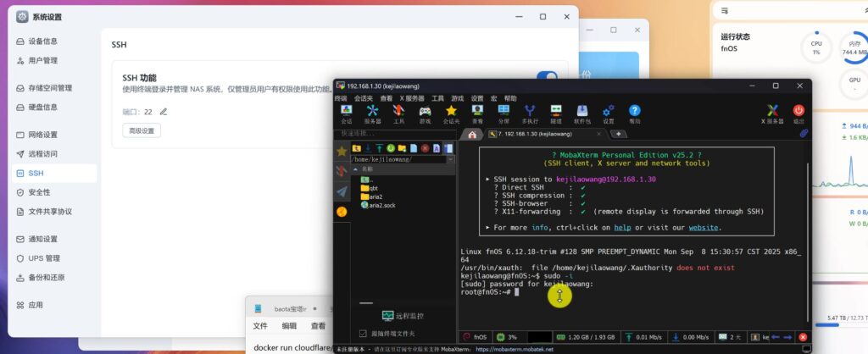
Task: Click the fnOS entry in monitoring bar
Action: click(x=475, y=337)
